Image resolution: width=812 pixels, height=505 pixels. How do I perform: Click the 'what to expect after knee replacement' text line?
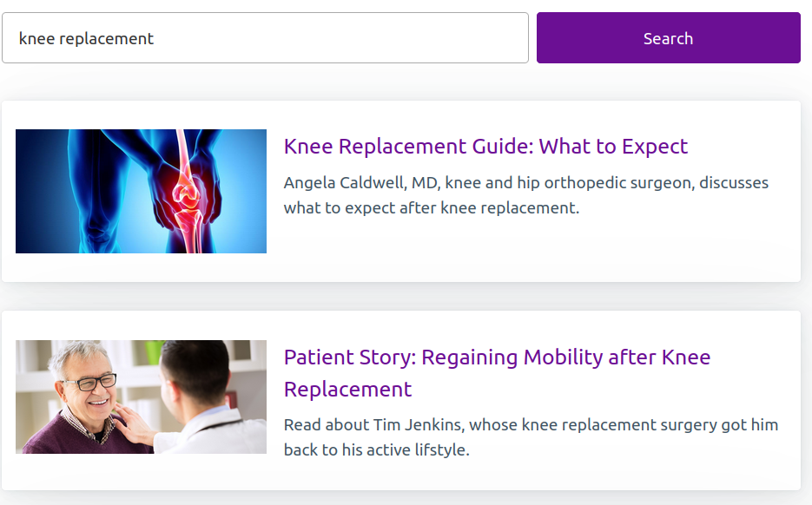(x=432, y=207)
